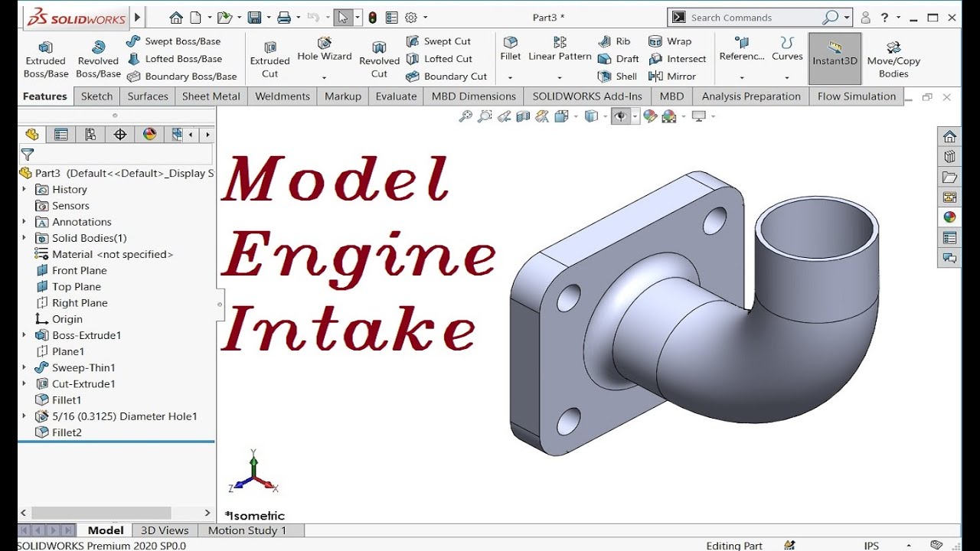This screenshot has height=551, width=980.
Task: Select the Front Plane tree item
Action: tap(71, 271)
